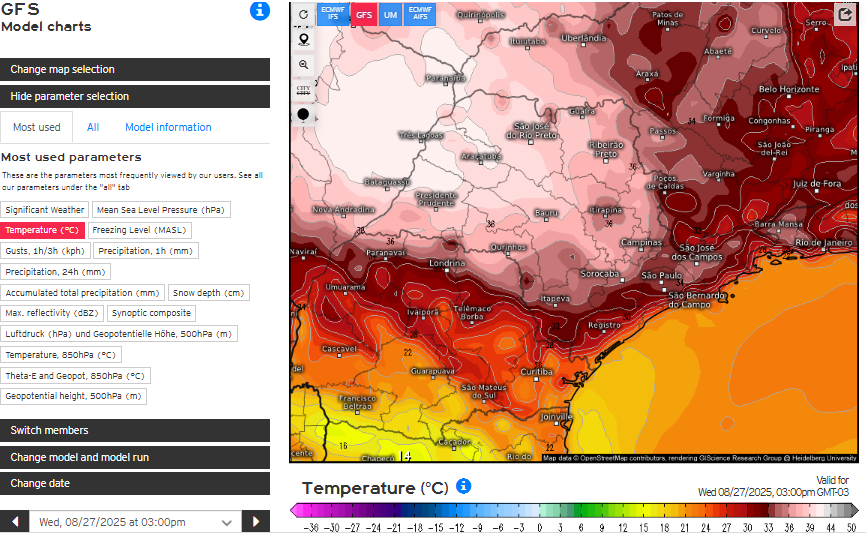Image resolution: width=866 pixels, height=533 pixels.
Task: Open the Temperature legend info icon
Action: tap(463, 486)
